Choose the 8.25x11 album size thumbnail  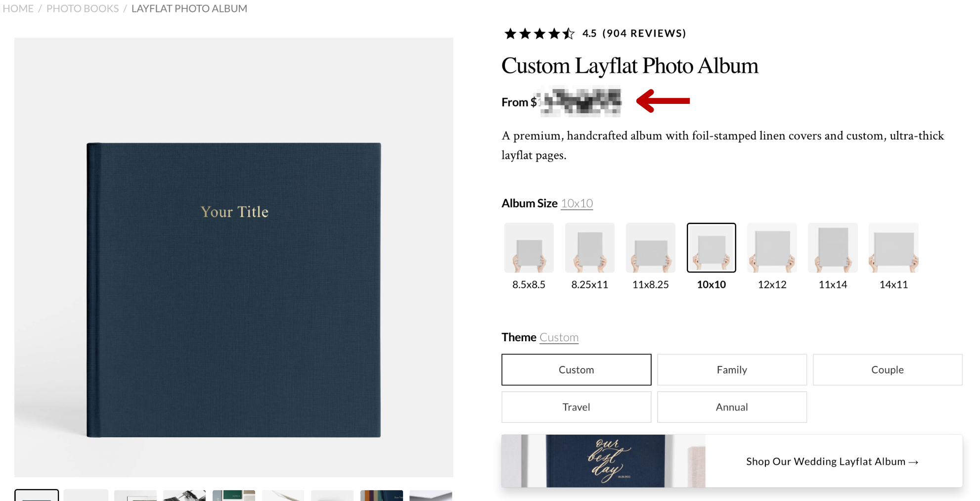(x=589, y=248)
